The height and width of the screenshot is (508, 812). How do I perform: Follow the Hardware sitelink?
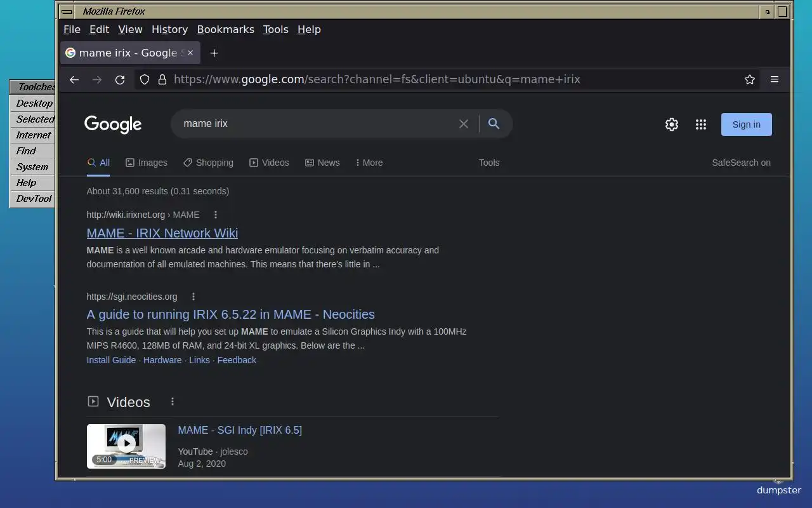click(162, 360)
